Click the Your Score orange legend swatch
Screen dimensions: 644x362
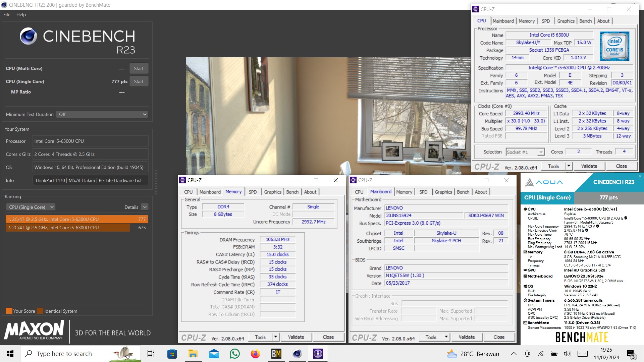(x=9, y=311)
